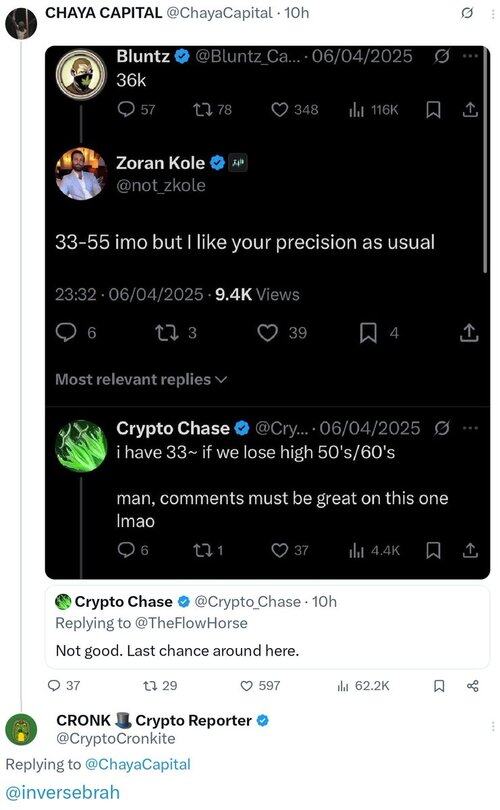Open @inversebrah mention link
The height and width of the screenshot is (810, 500).
click(x=62, y=792)
